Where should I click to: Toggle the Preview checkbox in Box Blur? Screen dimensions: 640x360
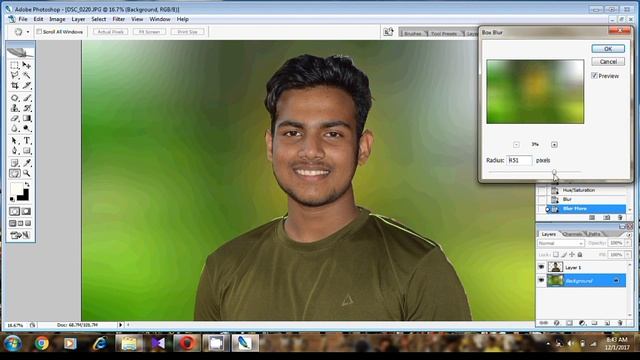tap(594, 76)
